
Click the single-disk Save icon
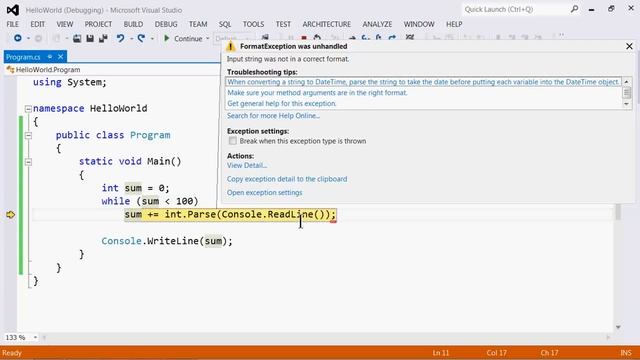90,38
